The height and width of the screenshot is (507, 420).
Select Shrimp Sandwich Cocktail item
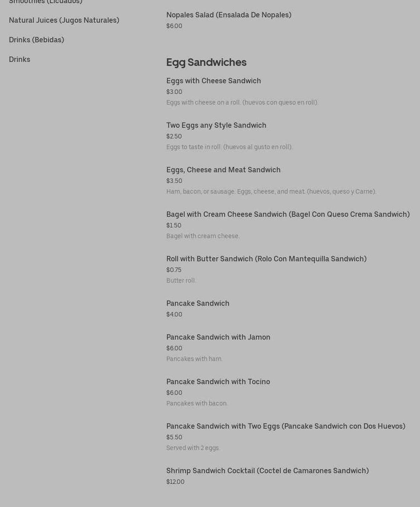click(267, 470)
